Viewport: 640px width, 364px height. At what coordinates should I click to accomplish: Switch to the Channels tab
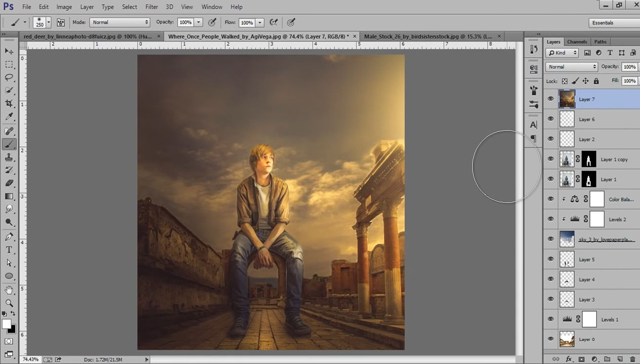[x=577, y=42]
